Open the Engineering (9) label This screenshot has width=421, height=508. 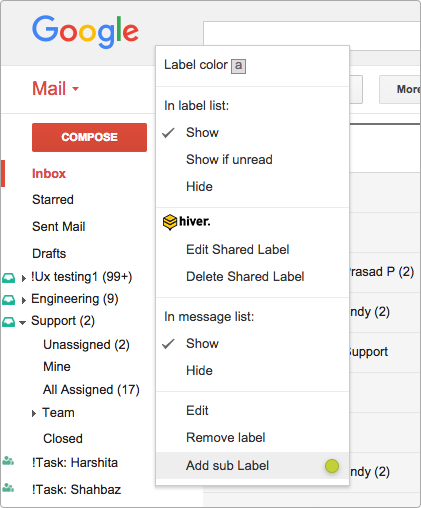pos(75,299)
